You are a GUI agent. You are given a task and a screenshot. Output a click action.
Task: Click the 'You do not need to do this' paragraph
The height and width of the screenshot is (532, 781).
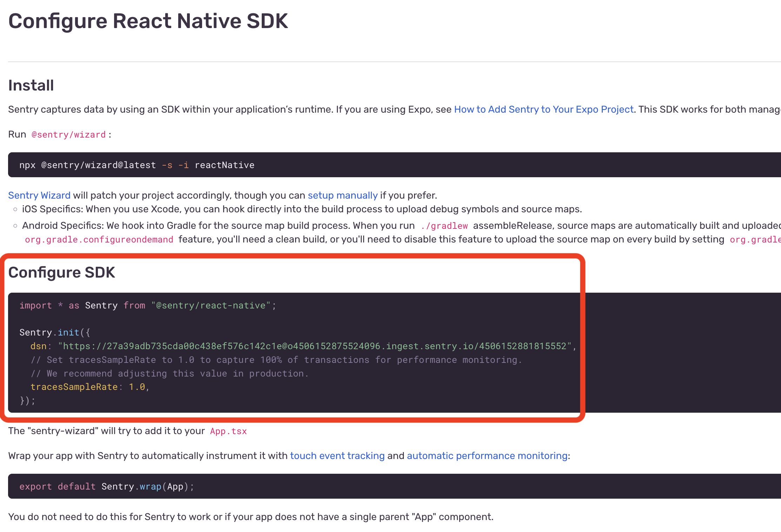[x=251, y=517]
